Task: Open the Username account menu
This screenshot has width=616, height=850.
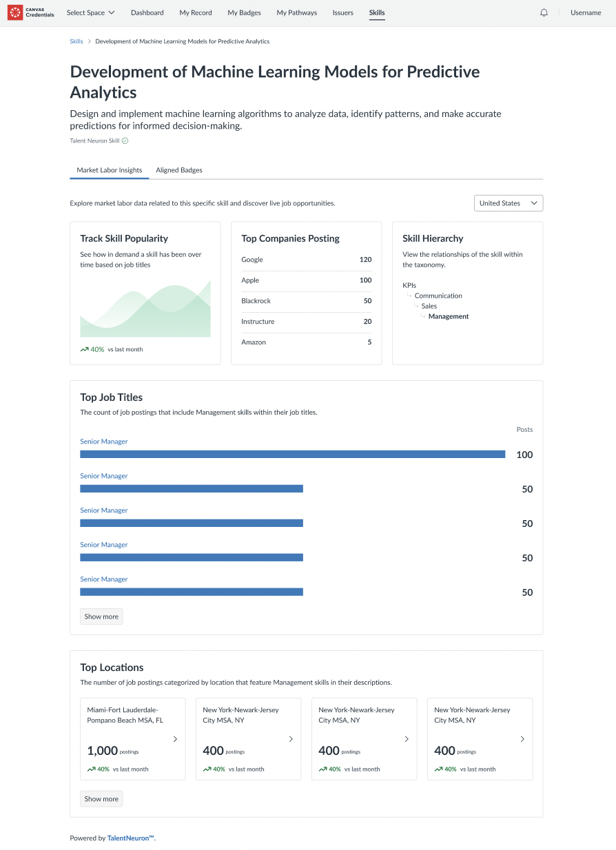Action: click(586, 12)
